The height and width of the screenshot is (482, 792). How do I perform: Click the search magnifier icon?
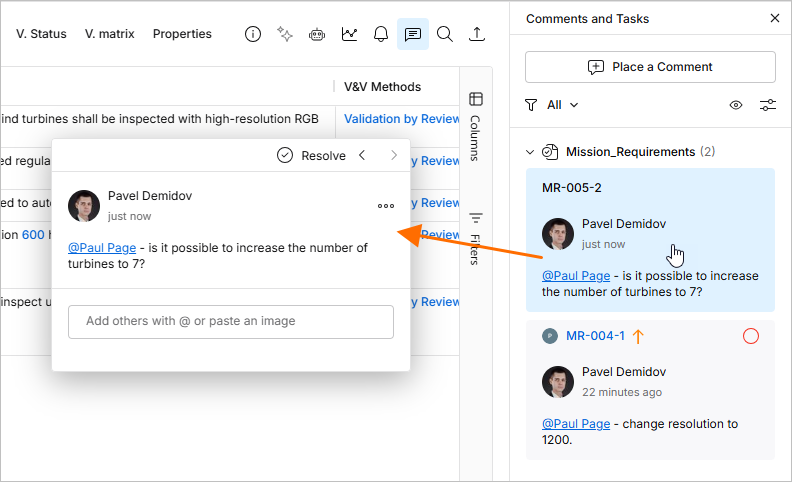pos(444,34)
